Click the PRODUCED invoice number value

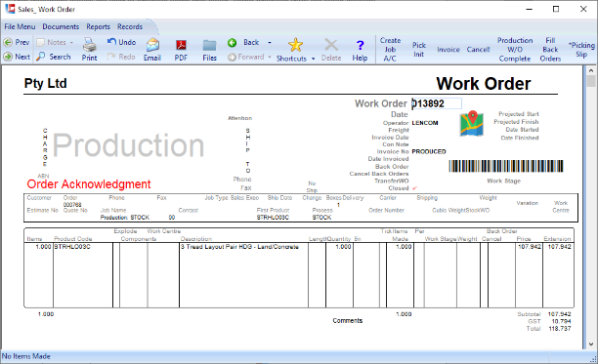429,151
